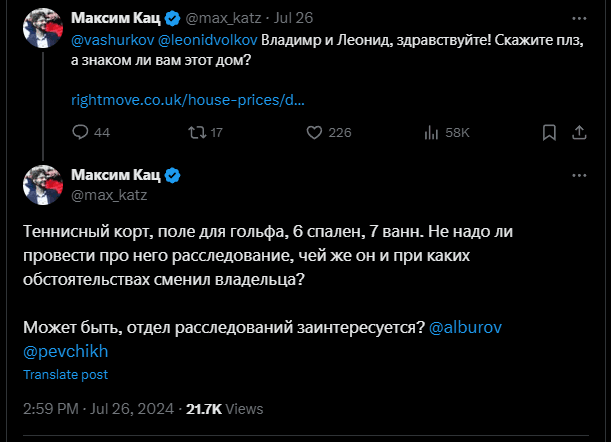611x442 pixels.
Task: Click Translate post
Action: [66, 375]
